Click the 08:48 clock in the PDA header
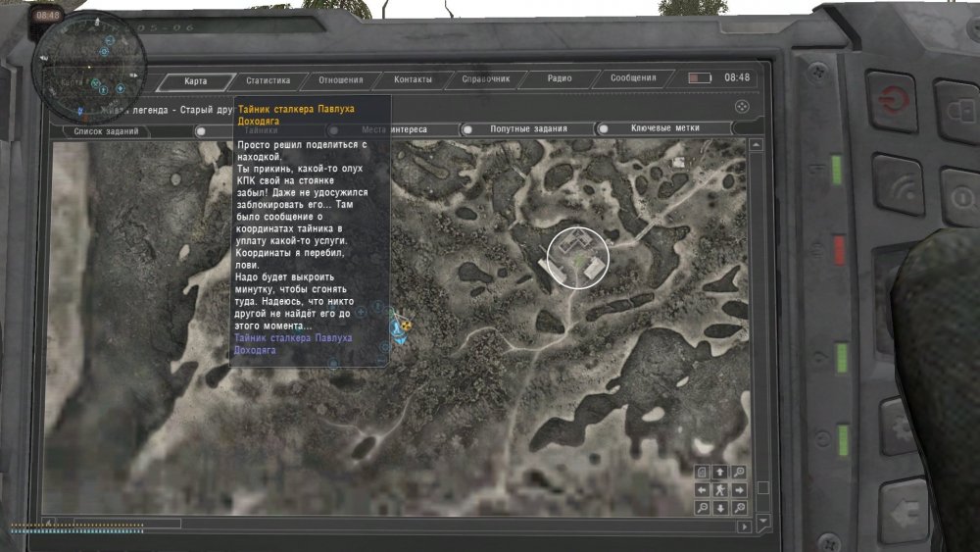Image resolution: width=980 pixels, height=552 pixels. point(737,77)
